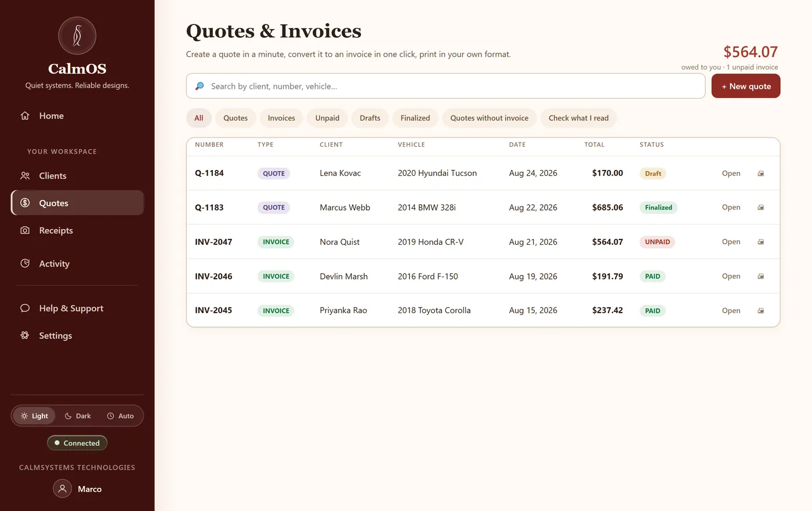The width and height of the screenshot is (812, 511).
Task: Click client name Marcus Webb
Action: pyautogui.click(x=345, y=207)
